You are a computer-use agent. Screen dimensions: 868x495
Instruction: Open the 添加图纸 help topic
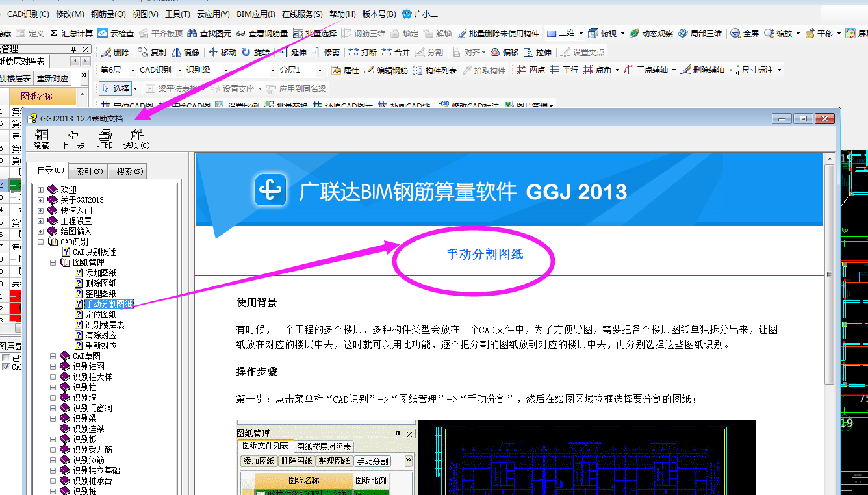point(101,273)
